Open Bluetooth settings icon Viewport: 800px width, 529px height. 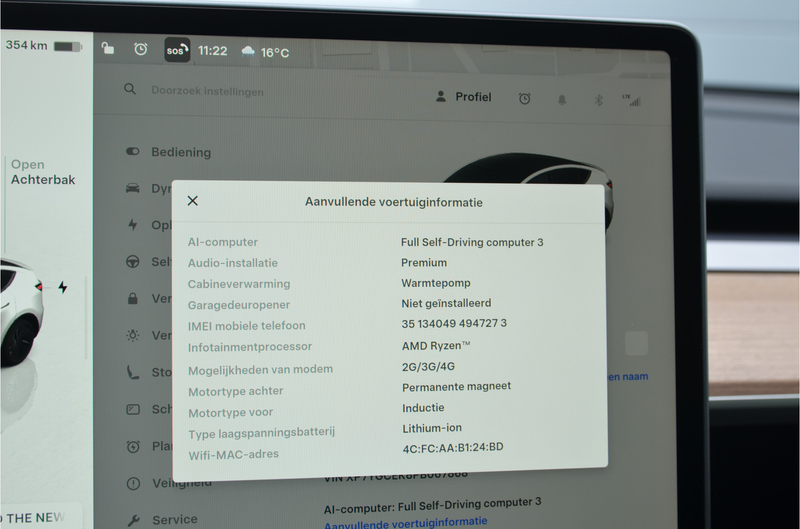[598, 100]
